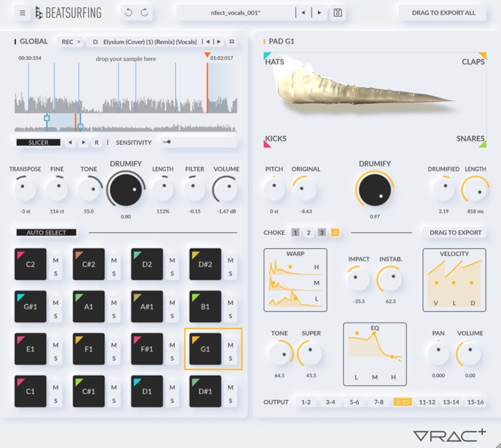Trigger the C2 pad
The image size is (501, 448).
click(x=30, y=264)
